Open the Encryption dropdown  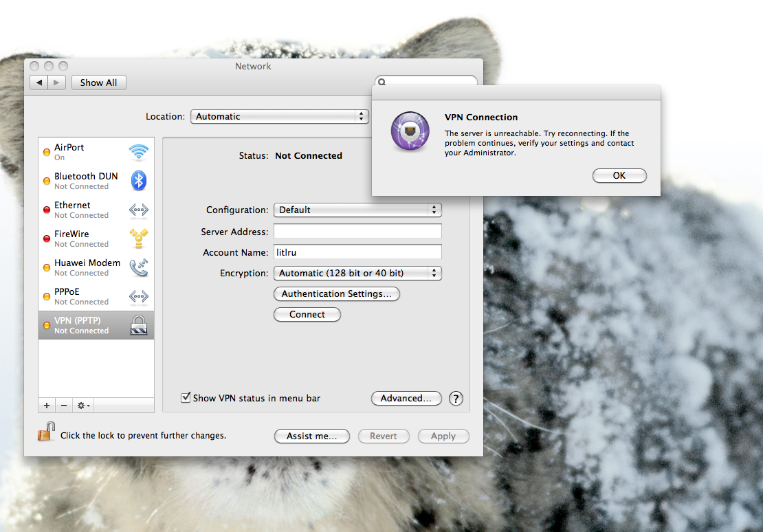[x=357, y=273]
